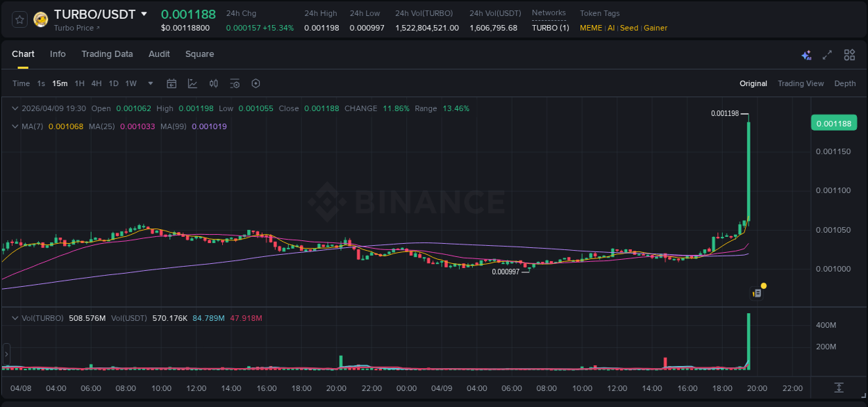This screenshot has width=868, height=407.
Task: Select the 15m timeframe
Action: click(60, 83)
